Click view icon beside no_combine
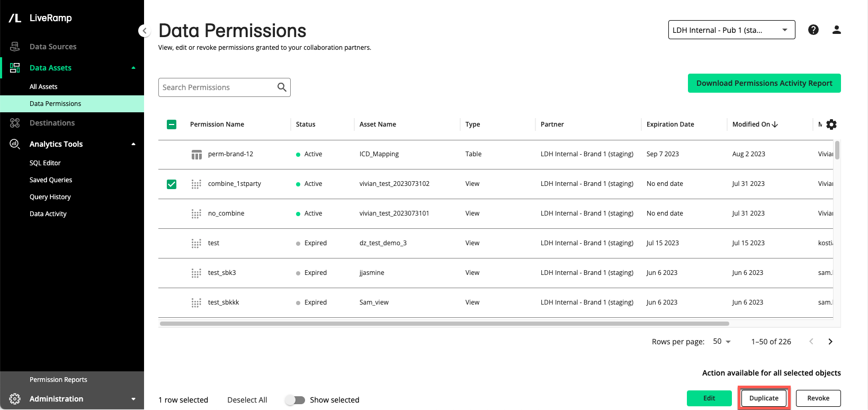Viewport: 868px width, 410px height. tap(196, 214)
